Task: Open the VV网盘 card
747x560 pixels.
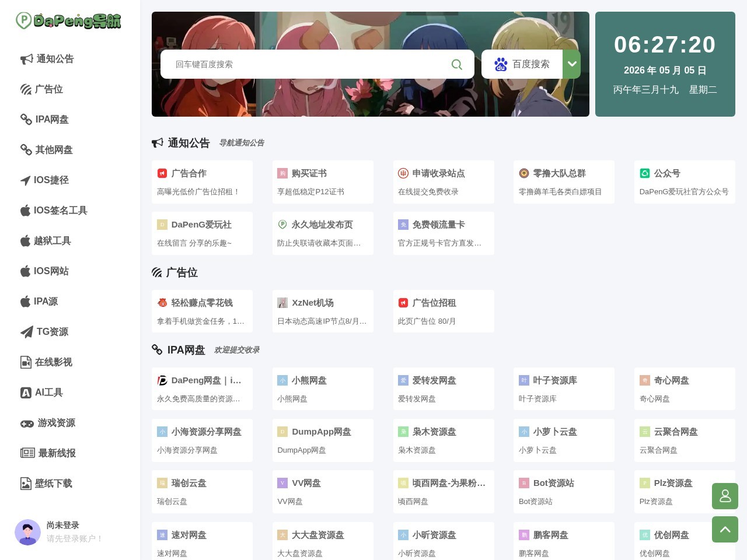Action: tap(323, 492)
